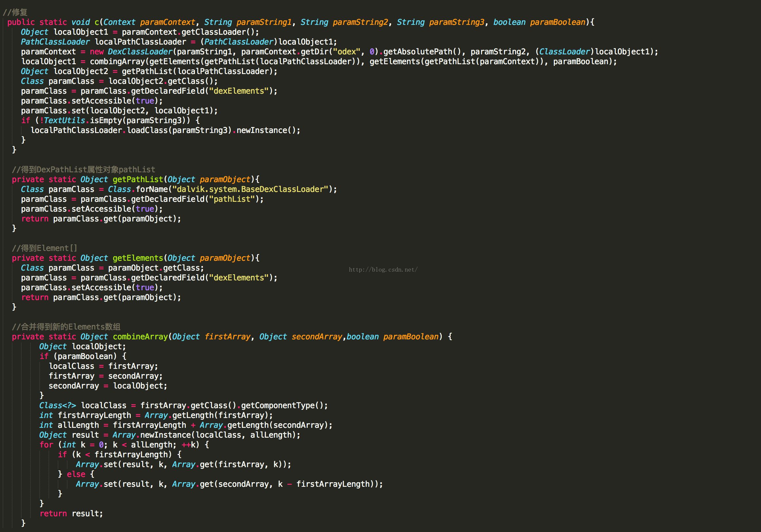This screenshot has width=761, height=532.
Task: Click the allLength variable declaration
Action: pyautogui.click(x=78, y=425)
